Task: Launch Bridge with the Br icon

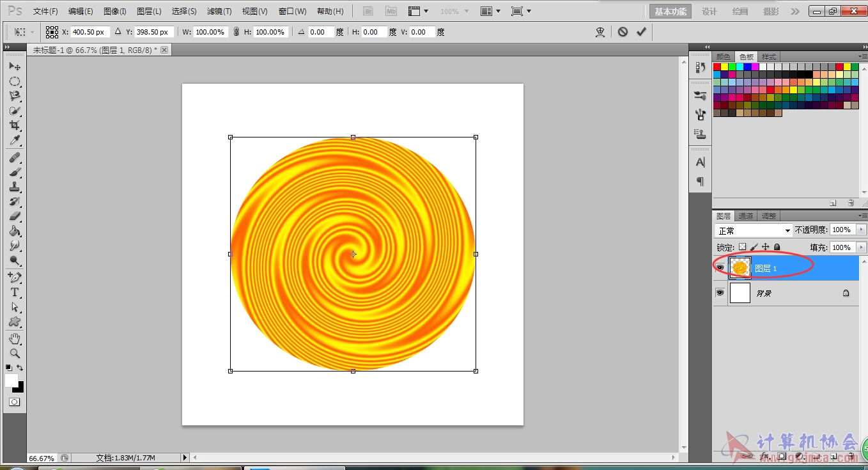Action: tap(368, 12)
